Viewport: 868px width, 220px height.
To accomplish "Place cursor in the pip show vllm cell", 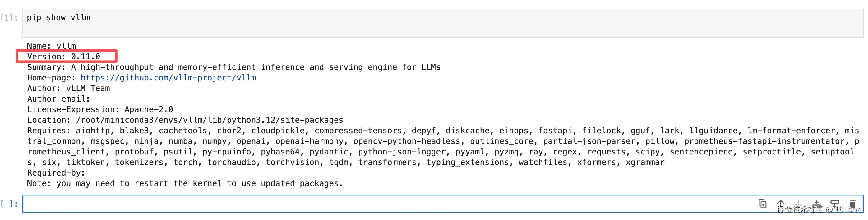I will tap(443, 23).
